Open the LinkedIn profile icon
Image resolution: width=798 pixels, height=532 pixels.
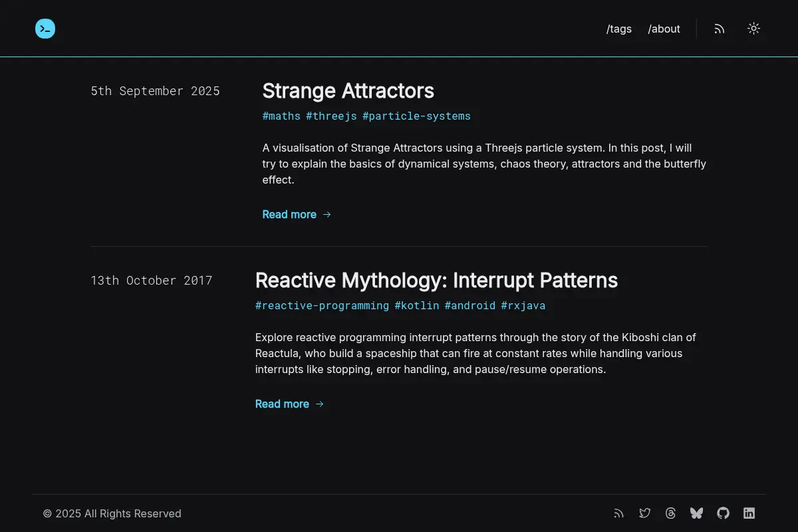point(749,513)
